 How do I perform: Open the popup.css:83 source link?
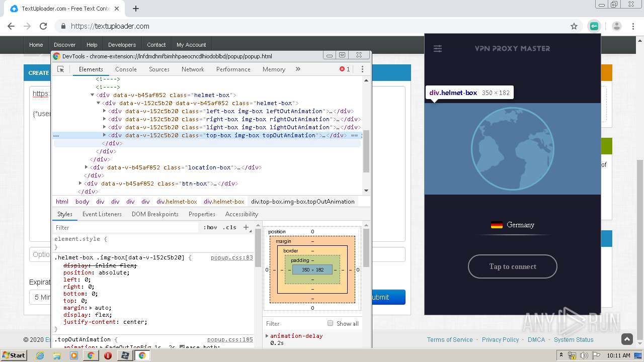[232, 257]
